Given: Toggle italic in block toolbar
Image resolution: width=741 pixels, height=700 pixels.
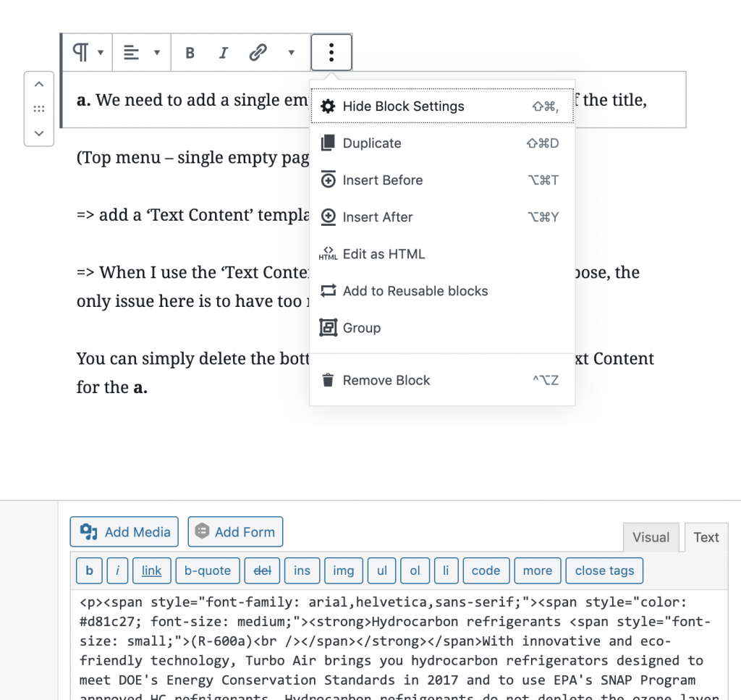Looking at the screenshot, I should 224,53.
